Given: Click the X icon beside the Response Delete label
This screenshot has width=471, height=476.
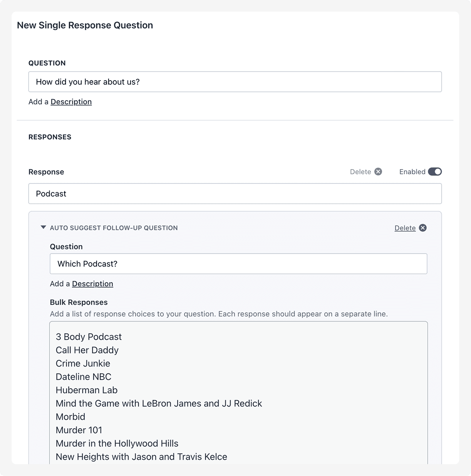Looking at the screenshot, I should (x=378, y=172).
